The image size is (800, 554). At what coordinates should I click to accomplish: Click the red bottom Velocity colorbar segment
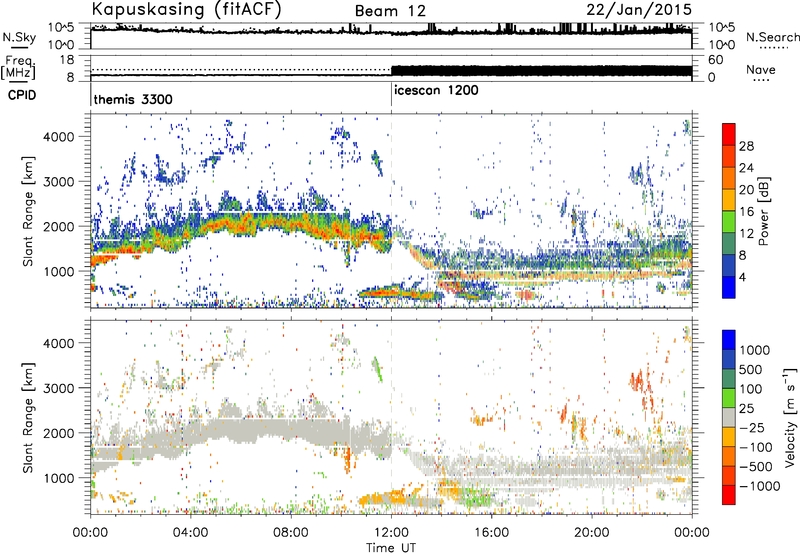tap(729, 495)
